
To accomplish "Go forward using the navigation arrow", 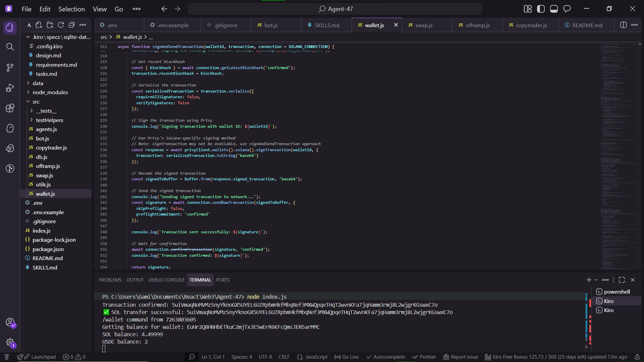I will pos(178,9).
